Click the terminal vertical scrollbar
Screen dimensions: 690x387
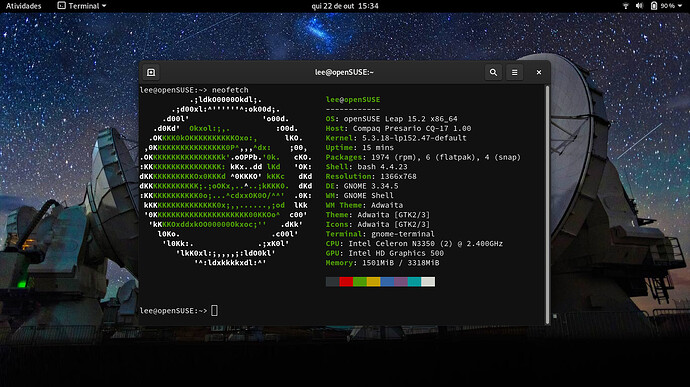point(547,205)
